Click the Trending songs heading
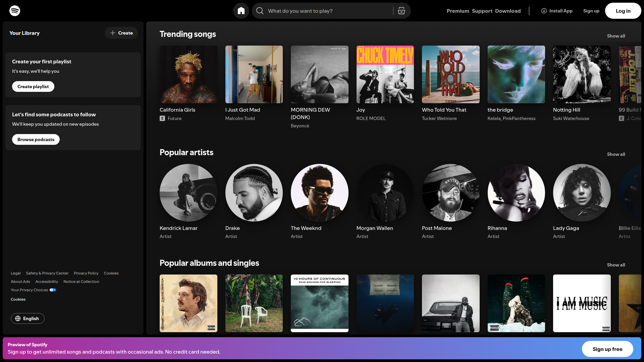The width and height of the screenshot is (644, 362). pyautogui.click(x=188, y=34)
